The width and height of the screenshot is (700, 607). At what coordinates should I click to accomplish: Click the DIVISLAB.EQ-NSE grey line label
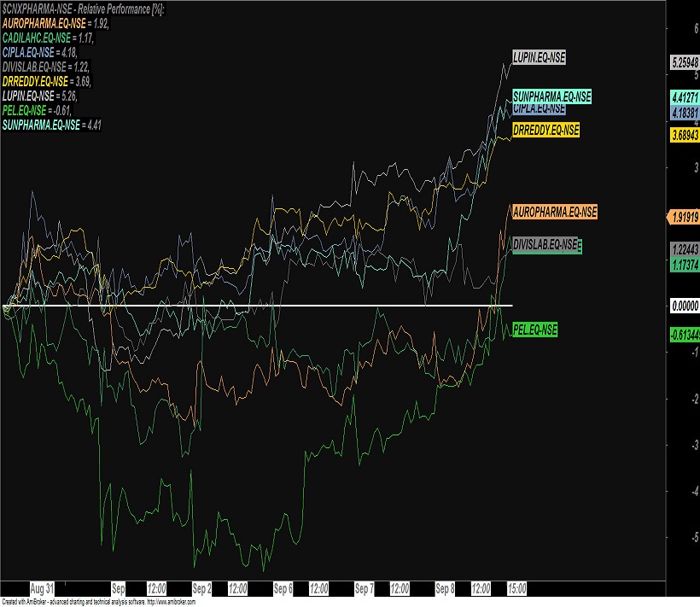click(545, 245)
